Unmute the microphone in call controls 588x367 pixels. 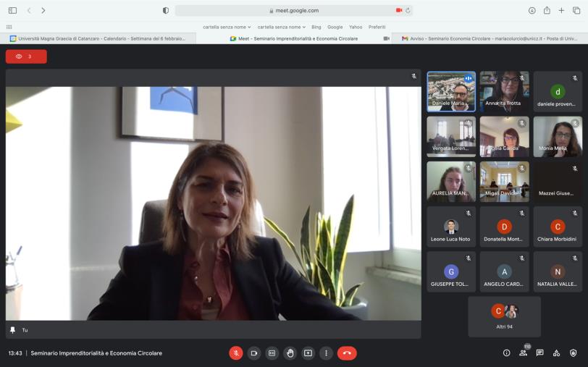[x=236, y=353]
